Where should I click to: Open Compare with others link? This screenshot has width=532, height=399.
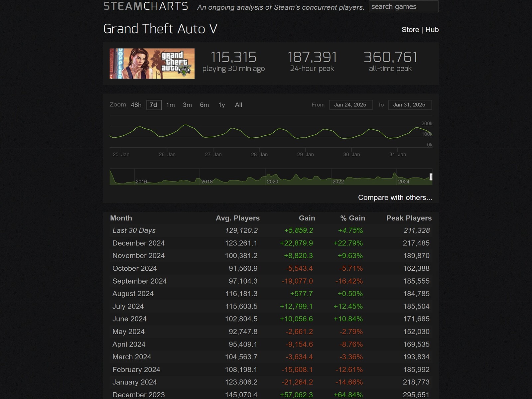tap(395, 198)
